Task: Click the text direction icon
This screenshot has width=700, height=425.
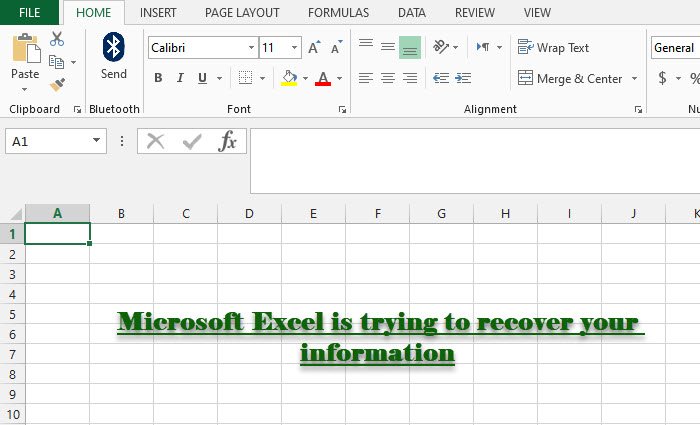Action: [x=483, y=47]
